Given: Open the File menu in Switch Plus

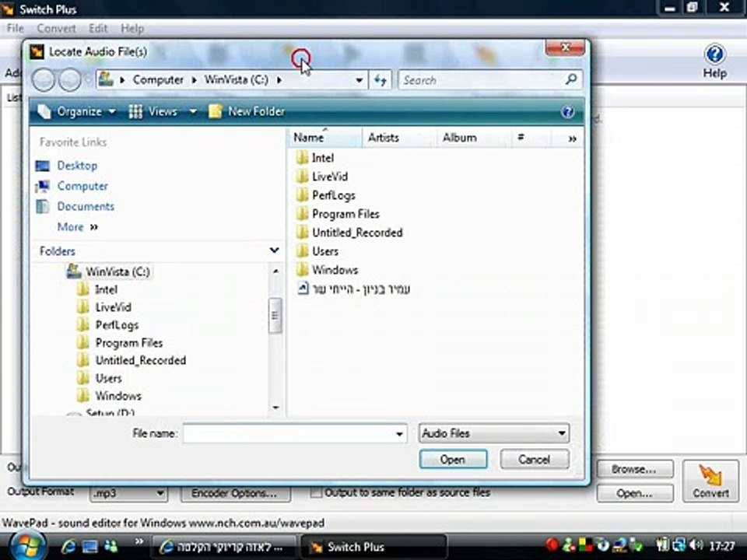Looking at the screenshot, I should click(16, 29).
